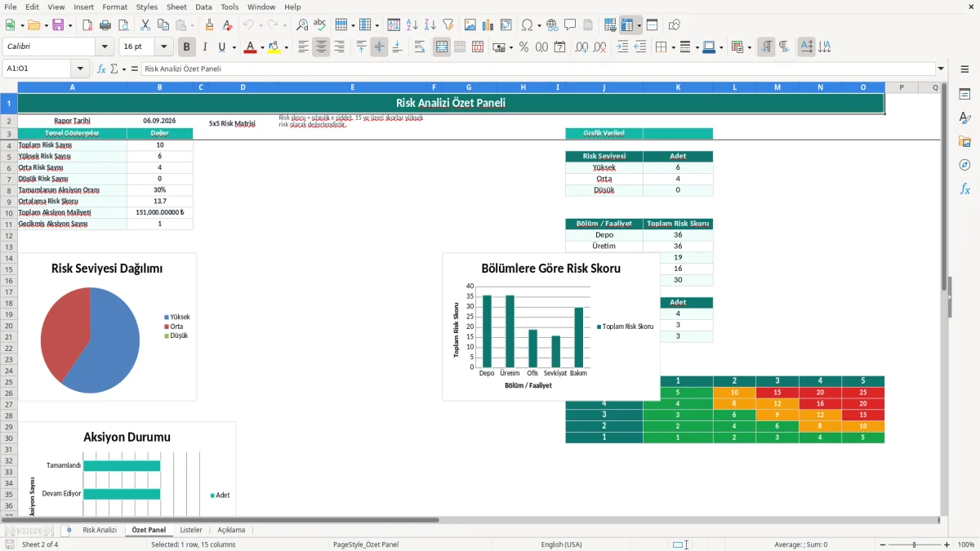Add a decimal place

point(582,47)
